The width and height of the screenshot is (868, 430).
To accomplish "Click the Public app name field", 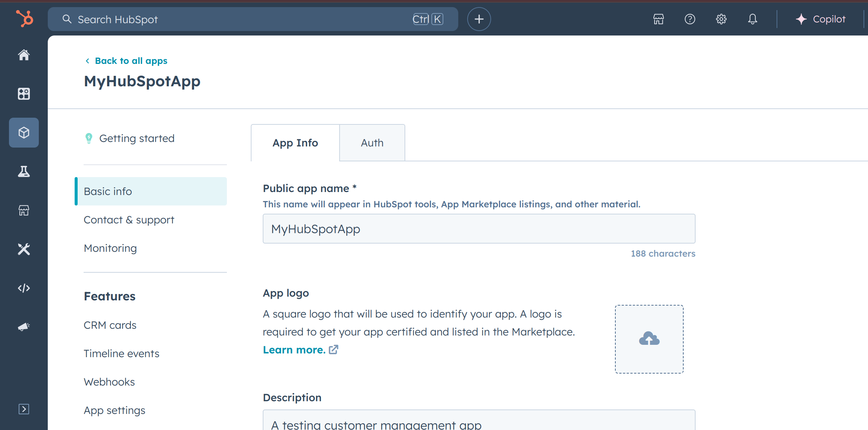I will [x=479, y=229].
